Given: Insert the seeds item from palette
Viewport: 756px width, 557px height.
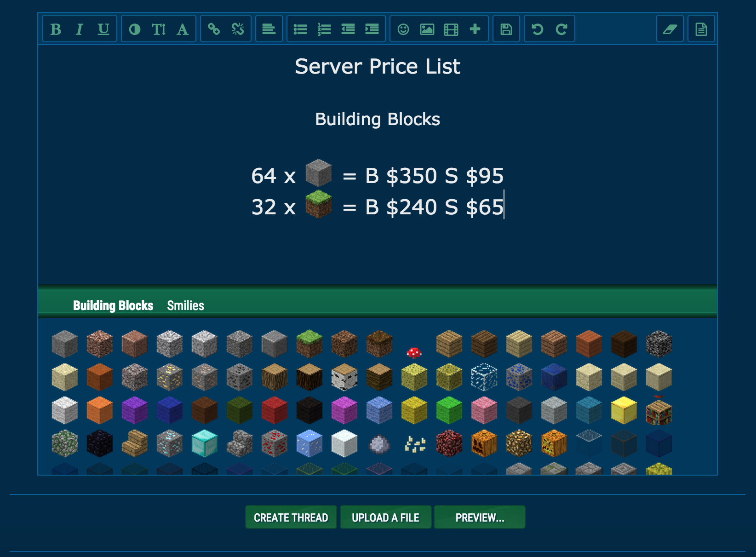Looking at the screenshot, I should 415,444.
